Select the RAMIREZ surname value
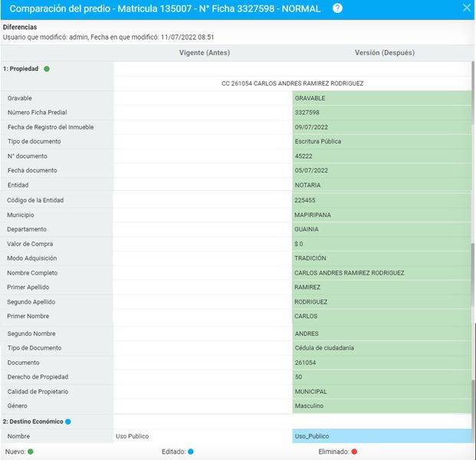The image size is (476, 460). [307, 287]
